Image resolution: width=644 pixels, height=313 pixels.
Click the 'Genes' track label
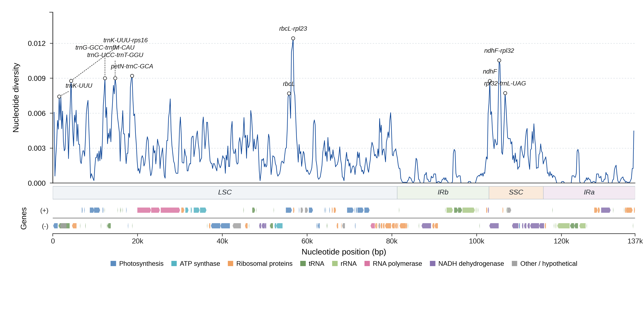(x=24, y=218)
